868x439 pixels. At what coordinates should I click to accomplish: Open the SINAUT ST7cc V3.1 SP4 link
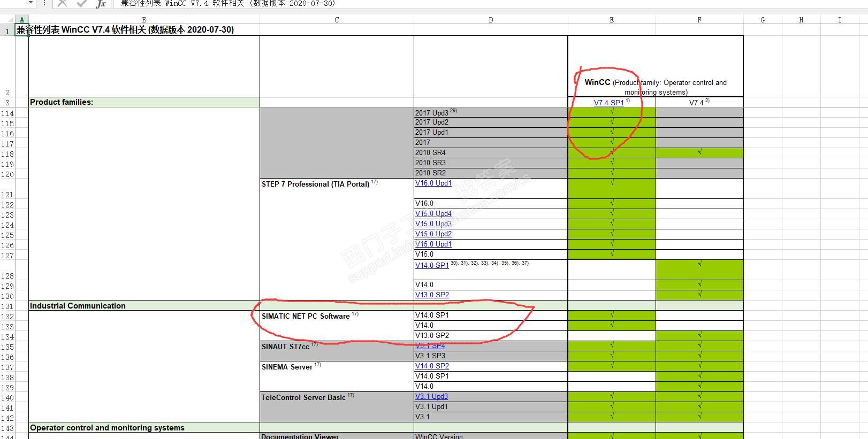(x=430, y=346)
